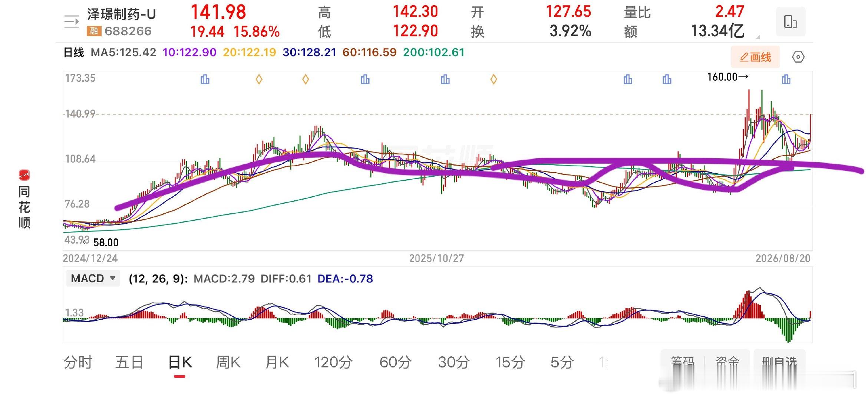Open the MACD indicator dropdown
The image size is (868, 400).
(x=93, y=279)
